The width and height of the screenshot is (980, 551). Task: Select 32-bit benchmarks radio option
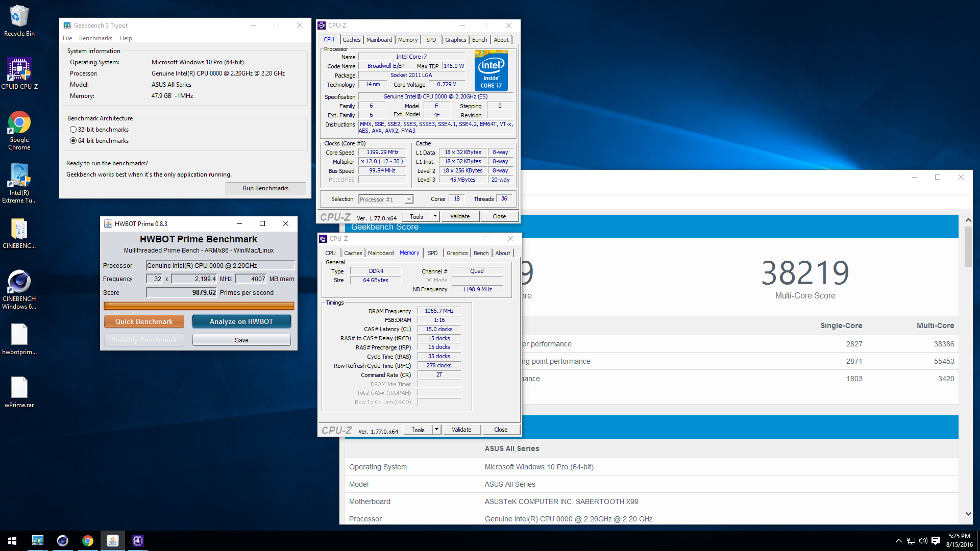point(73,130)
